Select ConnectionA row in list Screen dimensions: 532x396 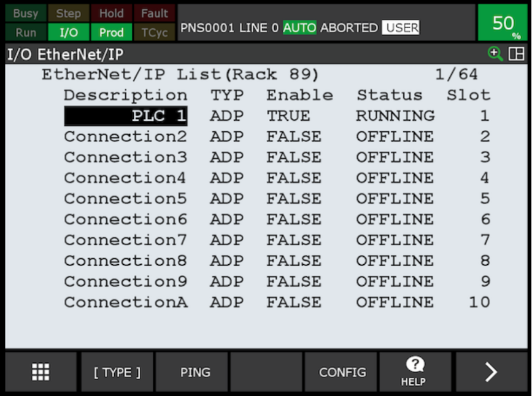pos(277,302)
